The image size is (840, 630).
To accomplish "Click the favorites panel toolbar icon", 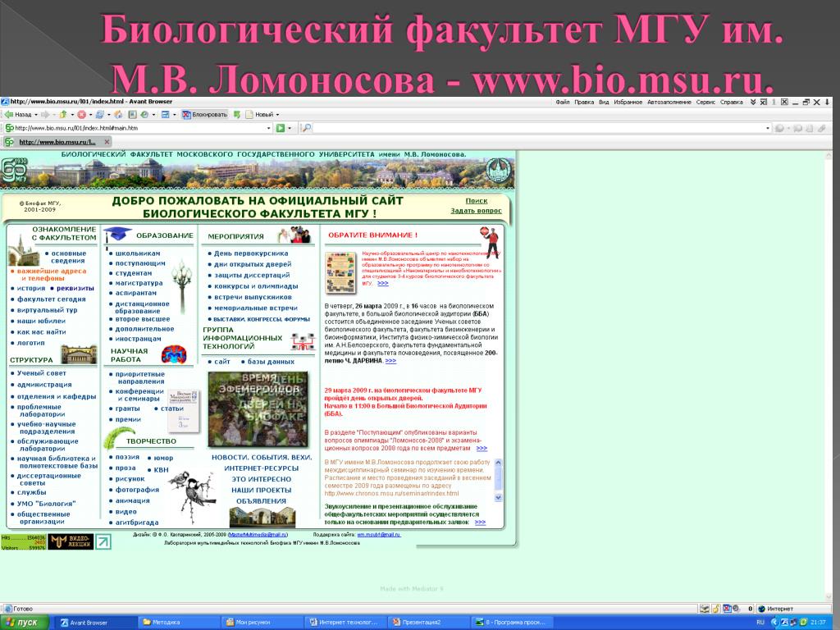I will [x=132, y=115].
